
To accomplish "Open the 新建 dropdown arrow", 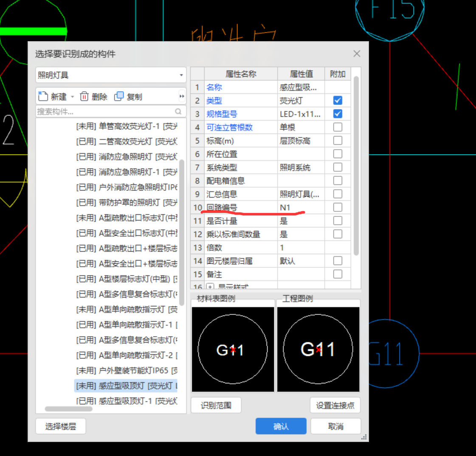I will pyautogui.click(x=73, y=97).
